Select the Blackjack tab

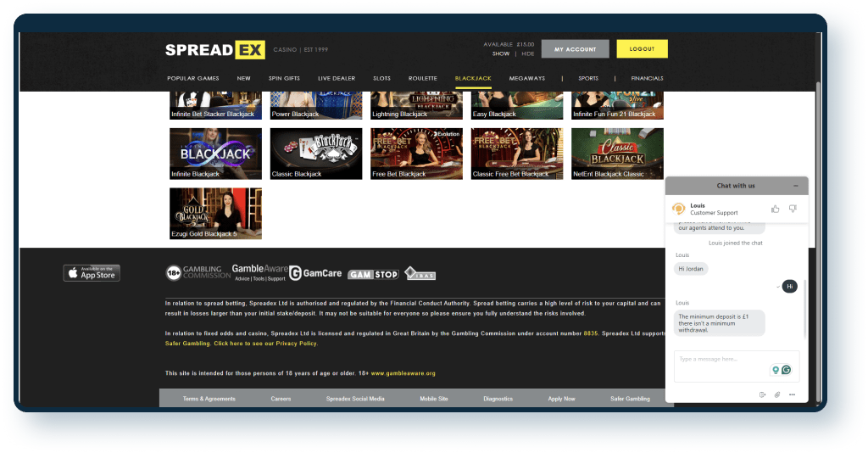(x=473, y=79)
